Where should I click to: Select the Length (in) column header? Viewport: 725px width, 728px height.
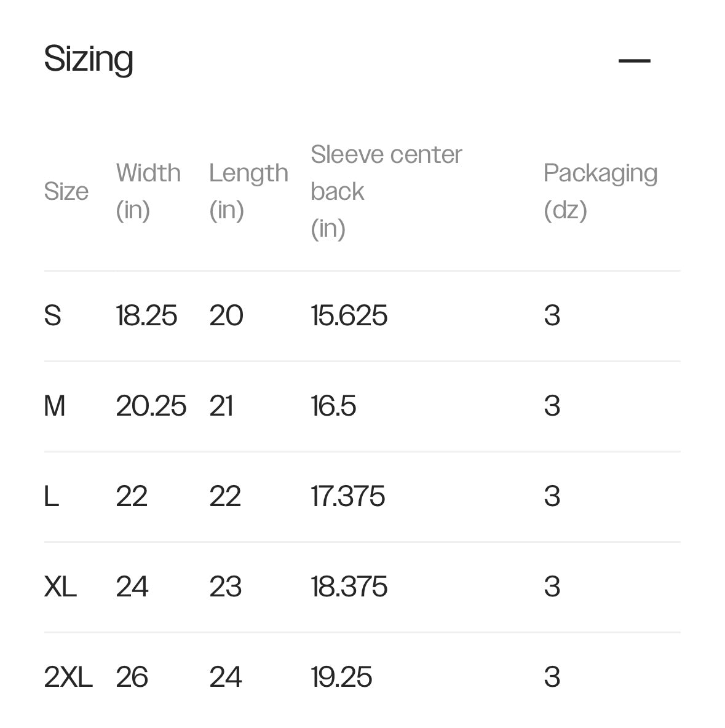coord(248,191)
